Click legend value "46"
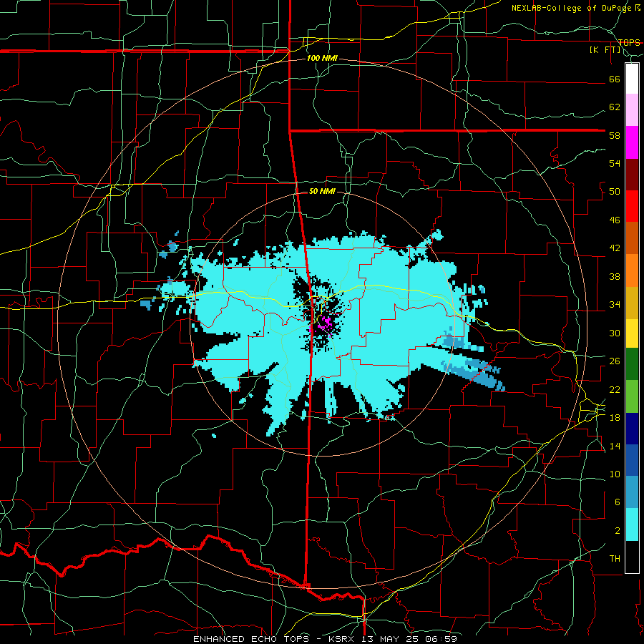The height and width of the screenshot is (644, 644). coord(615,220)
